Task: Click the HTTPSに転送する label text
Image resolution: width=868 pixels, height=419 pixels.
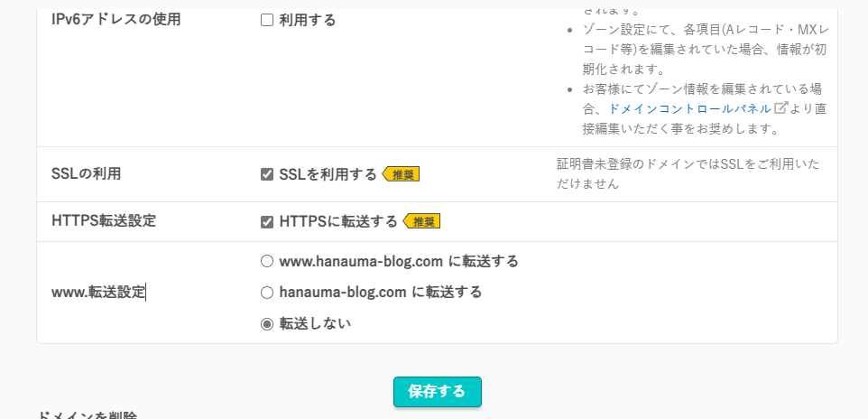Action: pyautogui.click(x=338, y=222)
